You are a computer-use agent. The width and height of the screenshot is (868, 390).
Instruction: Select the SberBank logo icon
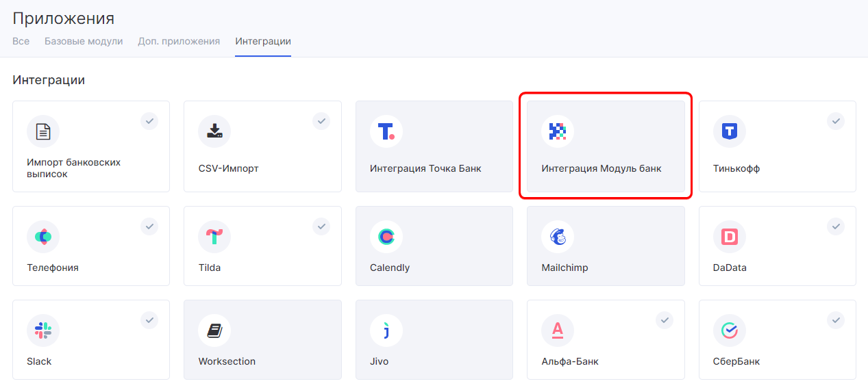[730, 331]
